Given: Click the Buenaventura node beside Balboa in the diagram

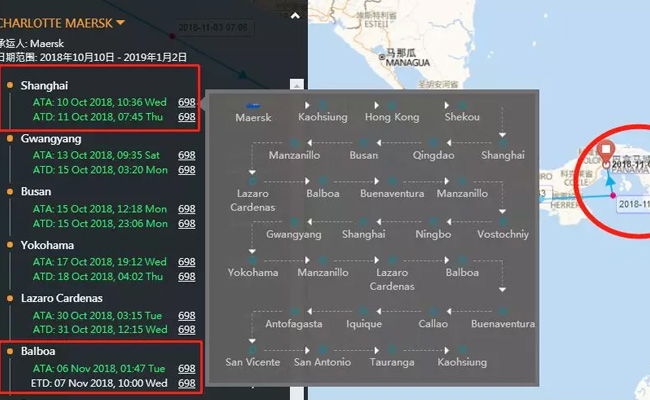Looking at the screenshot, I should point(392,181).
